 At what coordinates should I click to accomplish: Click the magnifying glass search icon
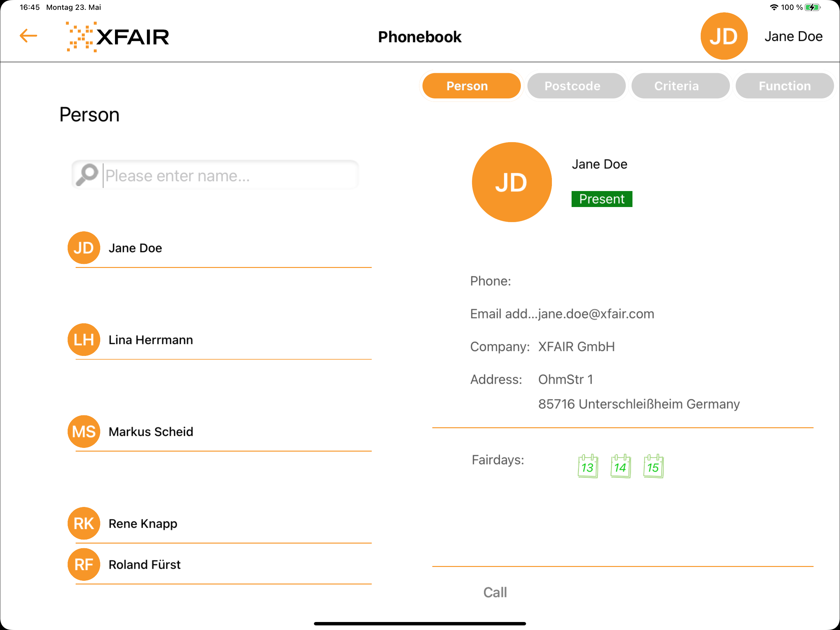point(87,175)
